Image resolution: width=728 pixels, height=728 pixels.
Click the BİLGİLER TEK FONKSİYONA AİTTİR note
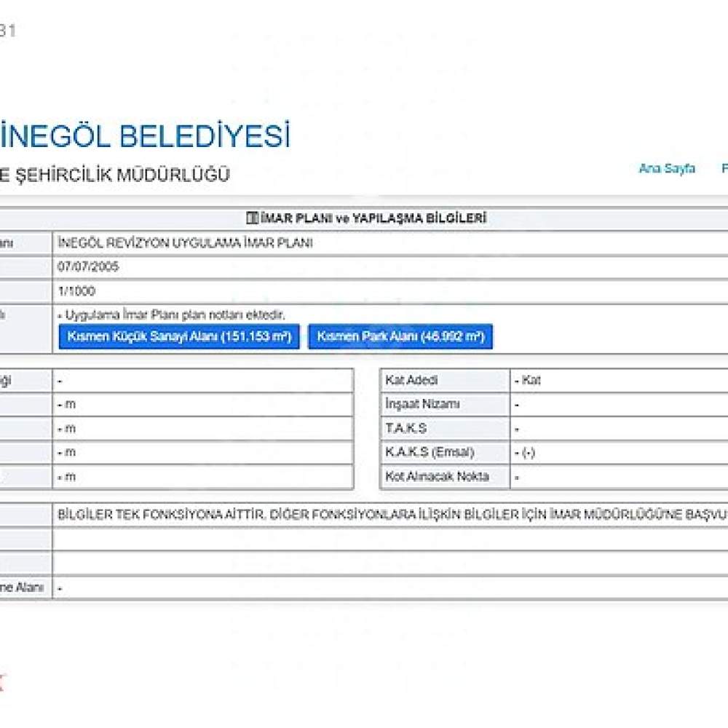click(x=392, y=514)
